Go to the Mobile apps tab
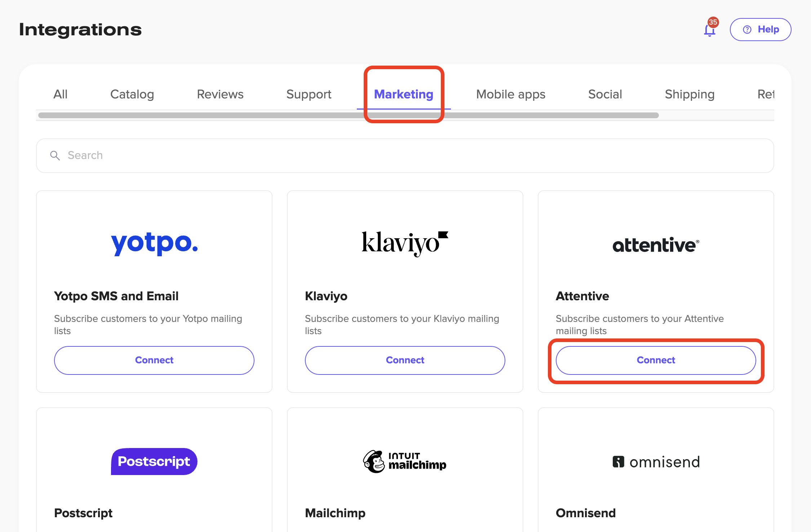Screen dimensions: 811x532 [x=510, y=94]
